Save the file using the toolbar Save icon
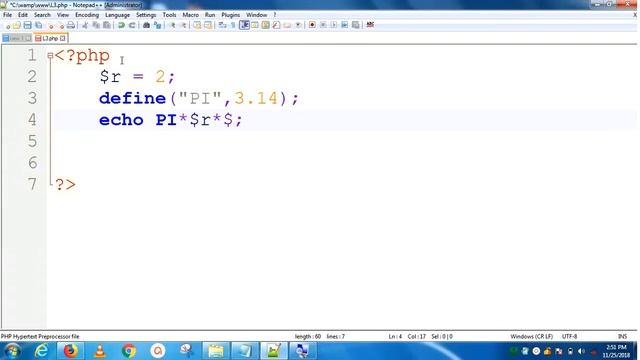Screen dimensions: 640x360 point(27,25)
